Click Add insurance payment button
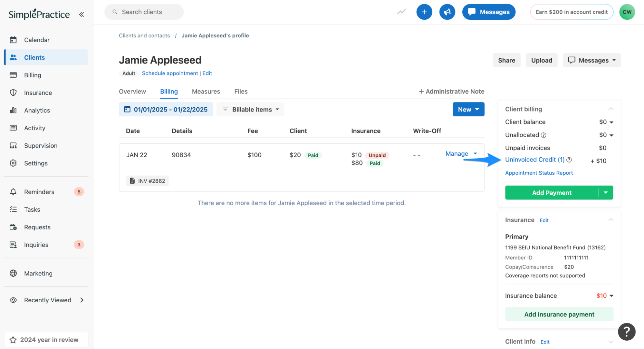This screenshot has width=644, height=349. click(x=559, y=314)
